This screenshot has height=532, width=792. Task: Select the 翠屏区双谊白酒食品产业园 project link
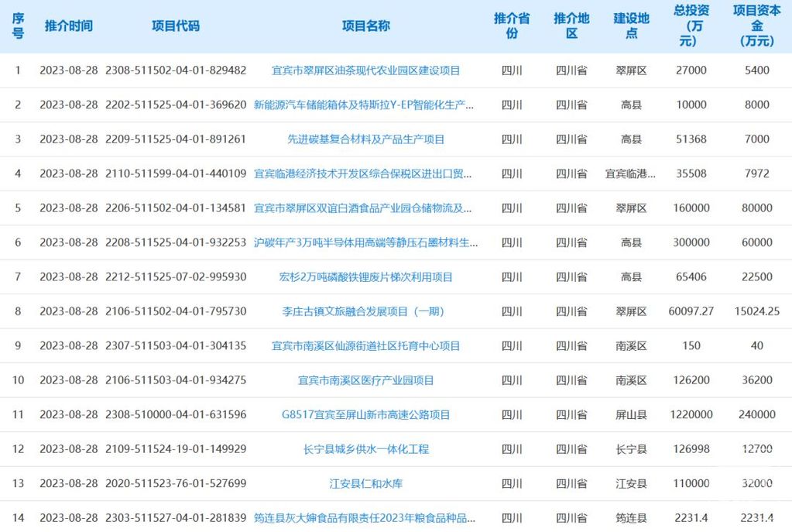coord(365,208)
